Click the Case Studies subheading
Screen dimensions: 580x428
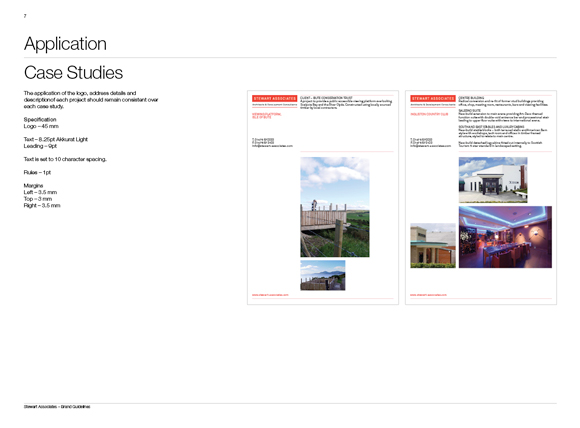tap(73, 73)
